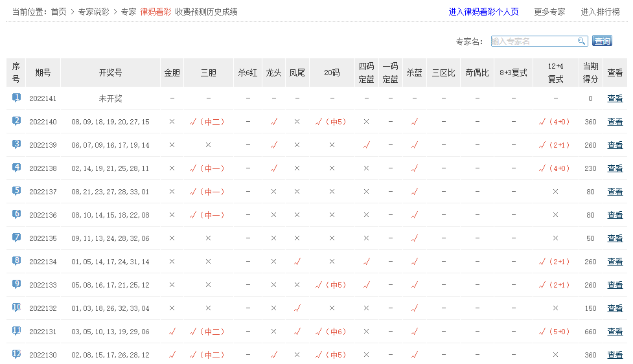Click the row number 11 badge icon
Screen dimensions: 633x364
(x=16, y=331)
